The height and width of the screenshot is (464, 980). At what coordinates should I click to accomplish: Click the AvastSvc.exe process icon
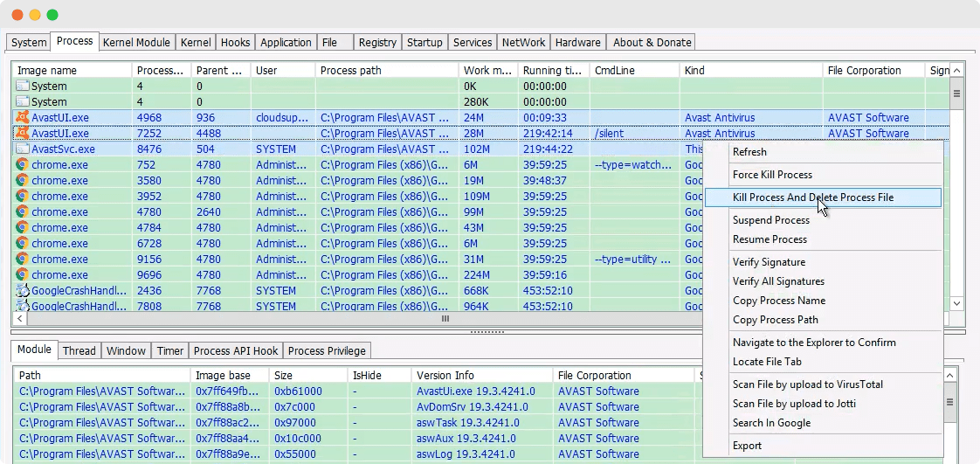point(22,149)
